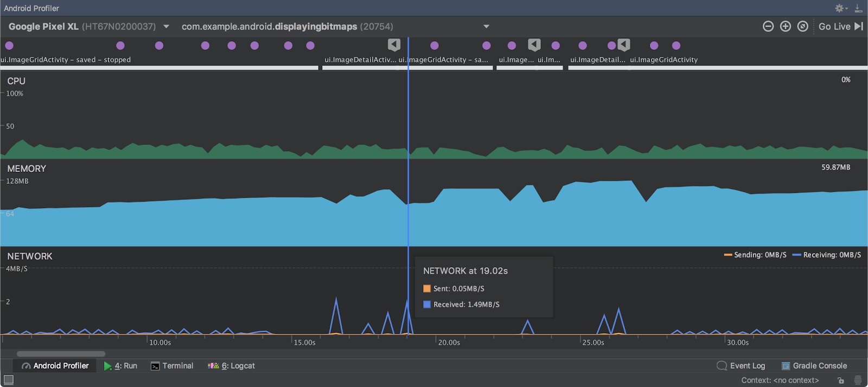This screenshot has height=387, width=868.
Task: Open the Gradle Console
Action: [814, 366]
